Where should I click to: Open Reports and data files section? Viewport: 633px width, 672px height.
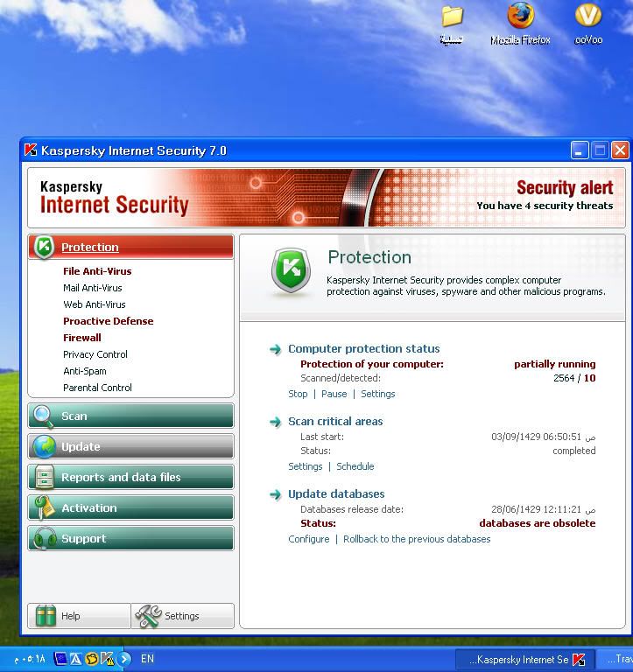pos(130,477)
